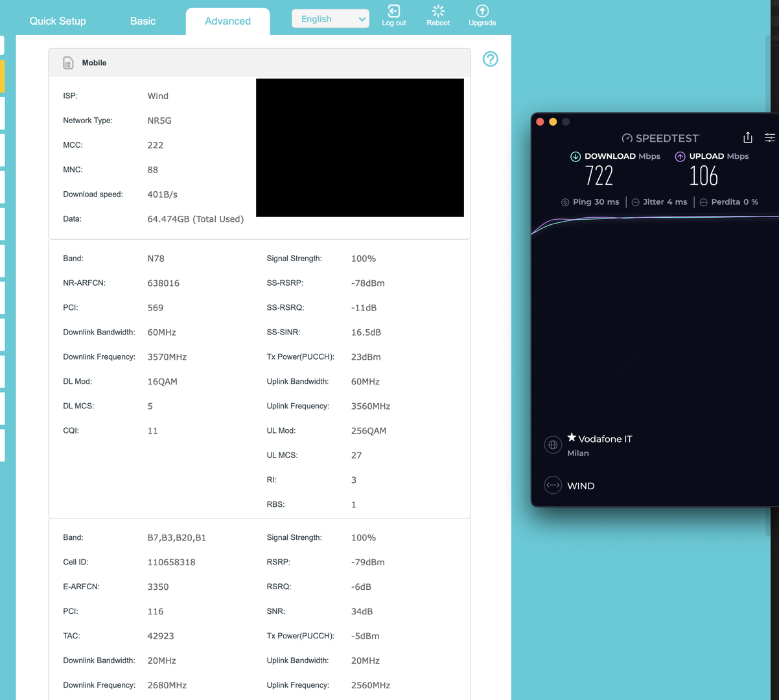Click the SNR value 34dB

click(362, 612)
